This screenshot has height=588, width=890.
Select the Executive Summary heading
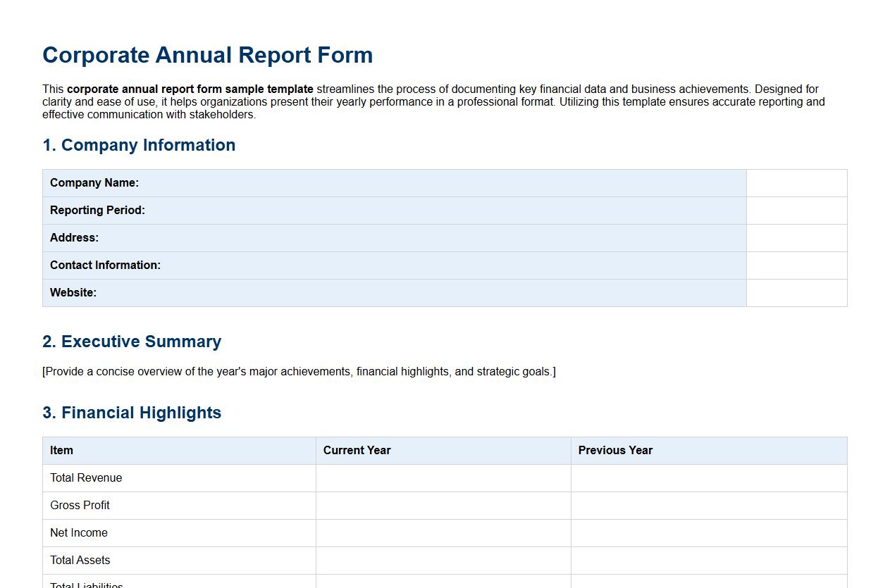(x=132, y=342)
